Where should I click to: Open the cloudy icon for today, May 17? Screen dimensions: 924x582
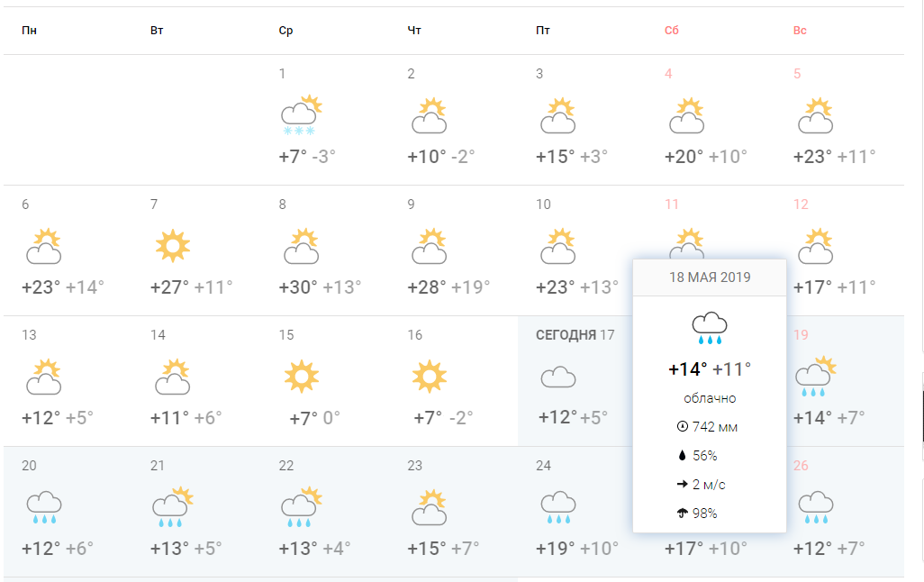(x=558, y=377)
